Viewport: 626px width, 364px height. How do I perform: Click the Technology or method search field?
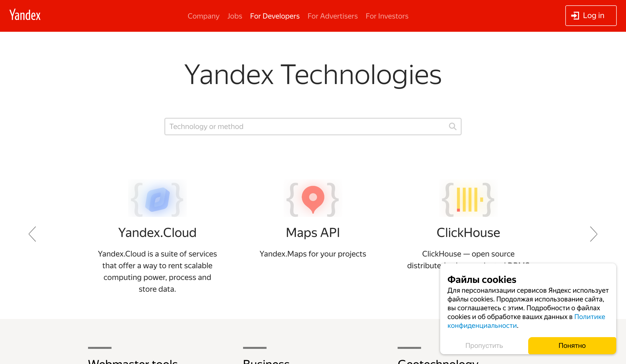313,126
